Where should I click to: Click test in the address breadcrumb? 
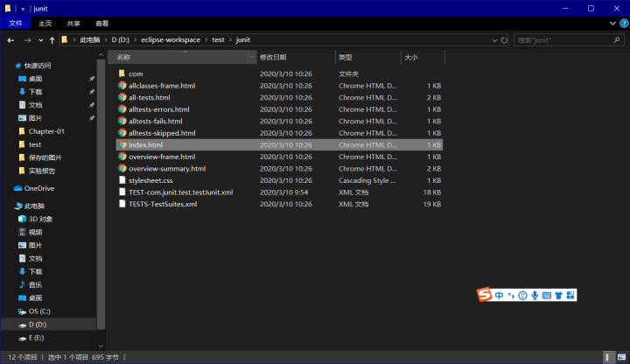click(x=218, y=39)
